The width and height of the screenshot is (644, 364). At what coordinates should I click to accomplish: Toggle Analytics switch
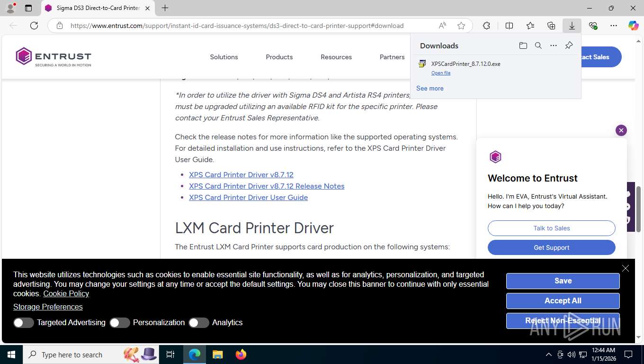[199, 323]
